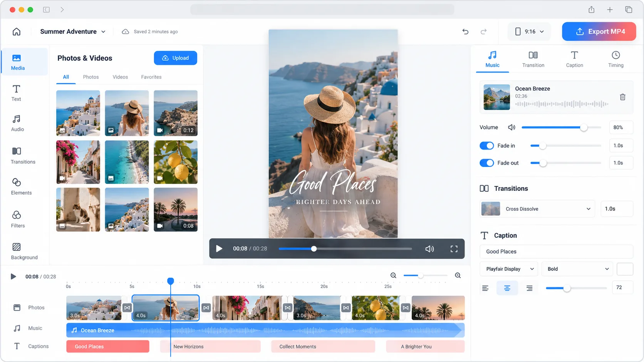644x362 pixels.
Task: Align caption text left
Action: tap(485, 288)
